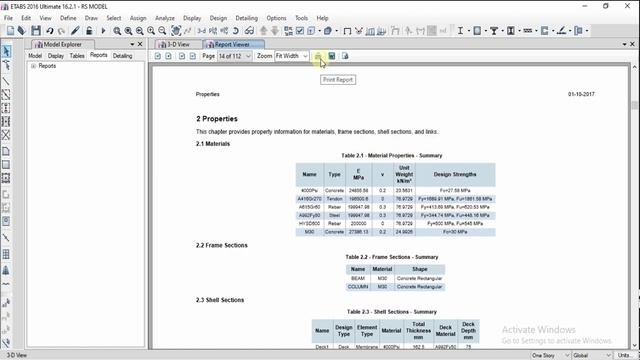Open Model Explorer panel dropdown arrow
Viewport: 640px width, 360px height.
(x=132, y=44)
